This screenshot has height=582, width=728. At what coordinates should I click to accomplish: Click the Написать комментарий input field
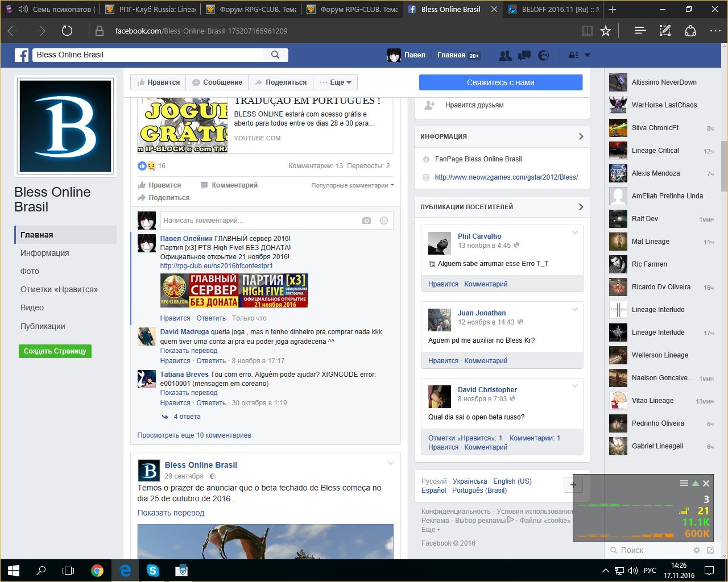tap(259, 221)
